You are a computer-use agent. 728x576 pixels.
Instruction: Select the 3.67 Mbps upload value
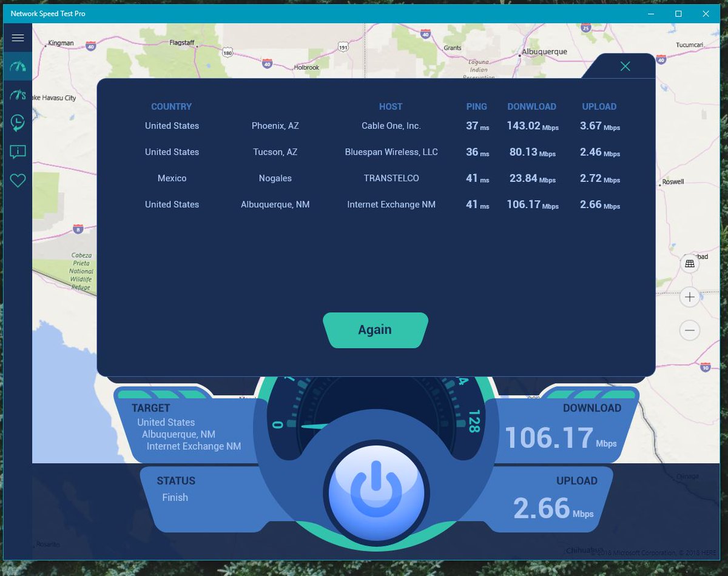600,126
